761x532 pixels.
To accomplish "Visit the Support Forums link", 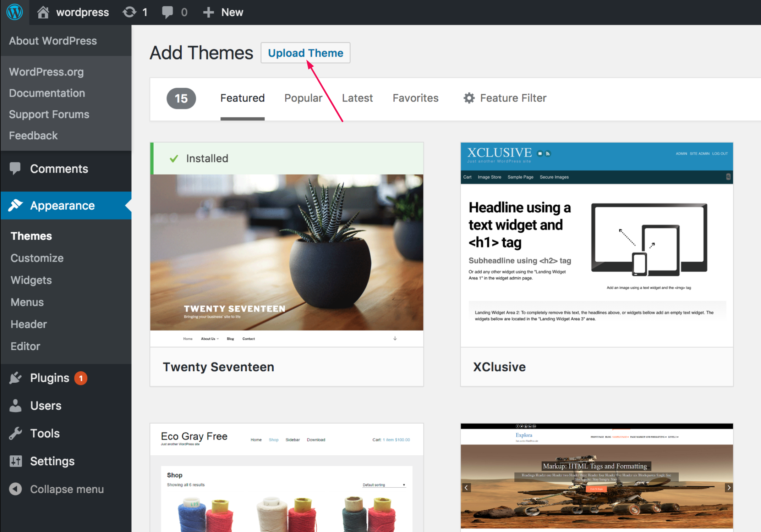I will (49, 115).
